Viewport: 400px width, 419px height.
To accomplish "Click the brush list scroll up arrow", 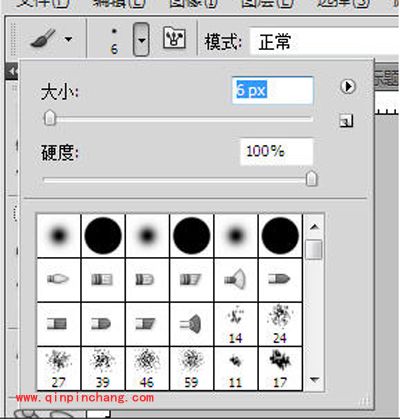I will click(x=314, y=227).
